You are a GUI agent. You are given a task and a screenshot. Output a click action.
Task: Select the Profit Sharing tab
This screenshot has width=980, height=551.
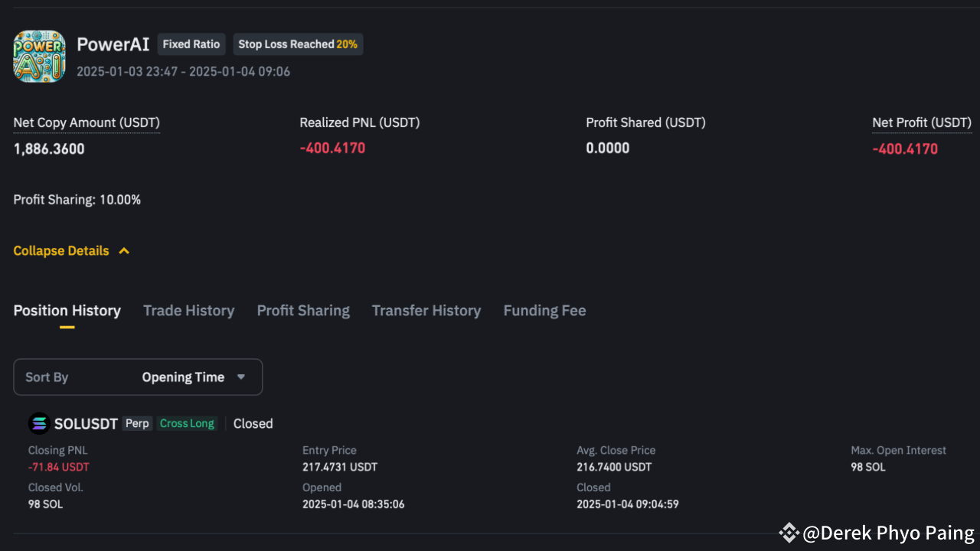[303, 310]
